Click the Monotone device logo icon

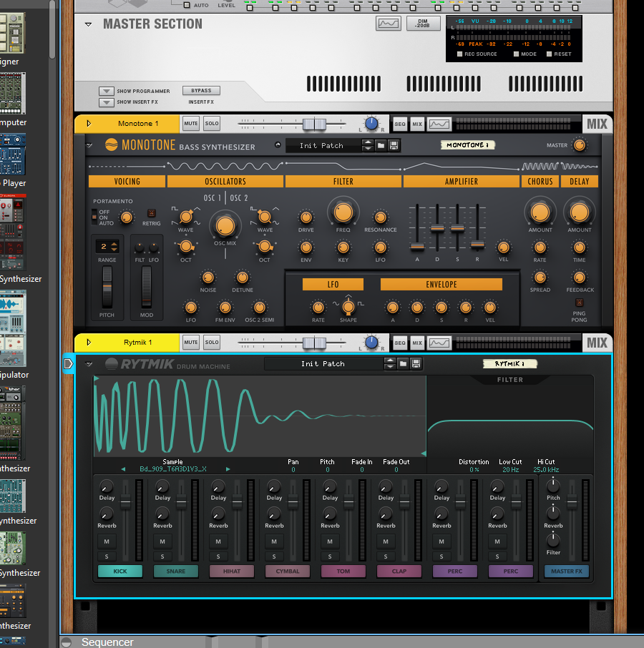point(111,144)
